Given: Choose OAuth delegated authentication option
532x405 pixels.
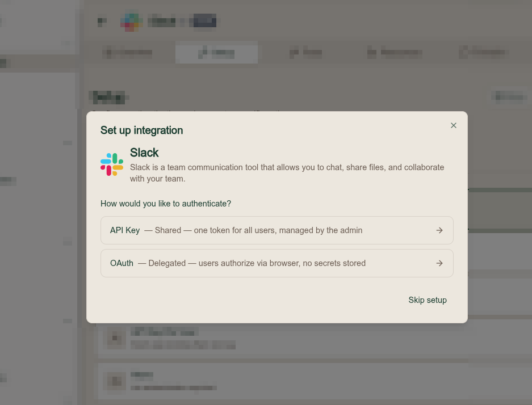Looking at the screenshot, I should [x=277, y=263].
